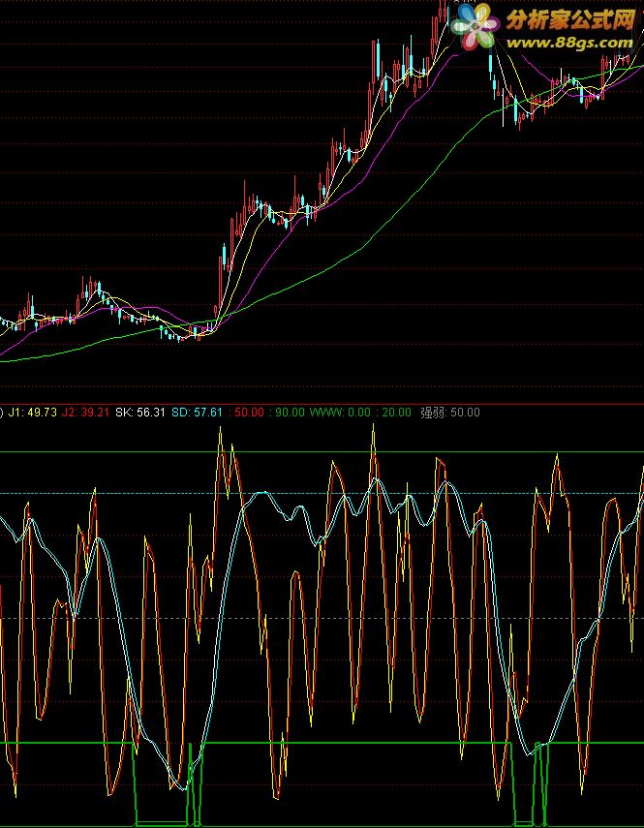The image size is (644, 828).
Task: Select the SD: 57.61 indicator readout
Action: [197, 413]
